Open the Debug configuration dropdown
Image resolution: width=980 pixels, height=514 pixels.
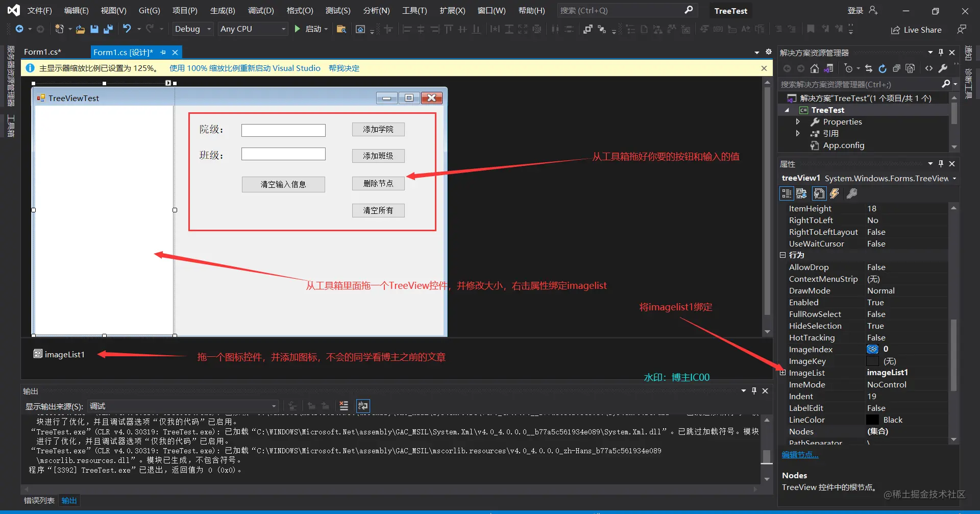click(192, 29)
